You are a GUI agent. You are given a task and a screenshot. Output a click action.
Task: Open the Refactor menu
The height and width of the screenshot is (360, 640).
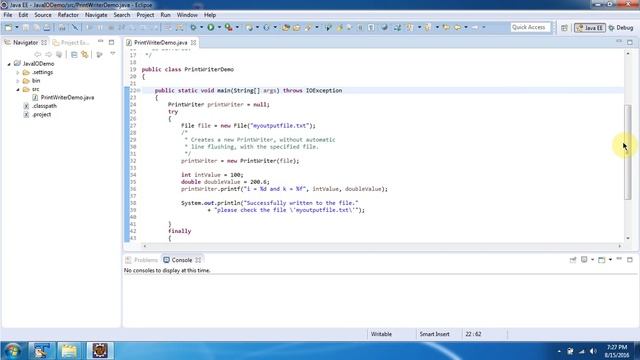[x=68, y=15]
